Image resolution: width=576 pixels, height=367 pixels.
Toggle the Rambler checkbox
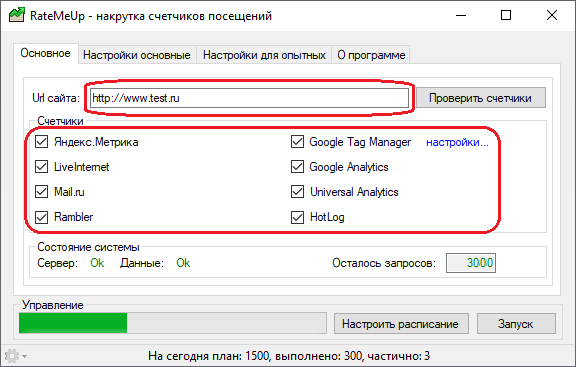pyautogui.click(x=41, y=217)
